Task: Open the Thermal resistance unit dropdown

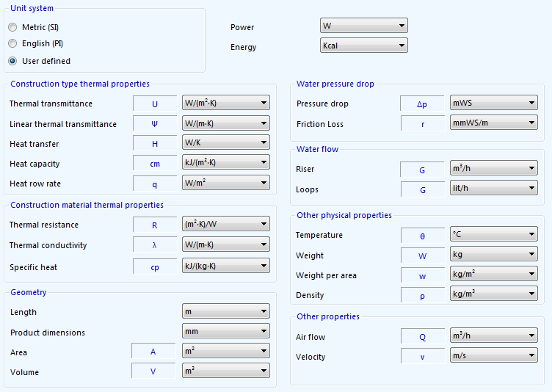Action: click(x=225, y=225)
